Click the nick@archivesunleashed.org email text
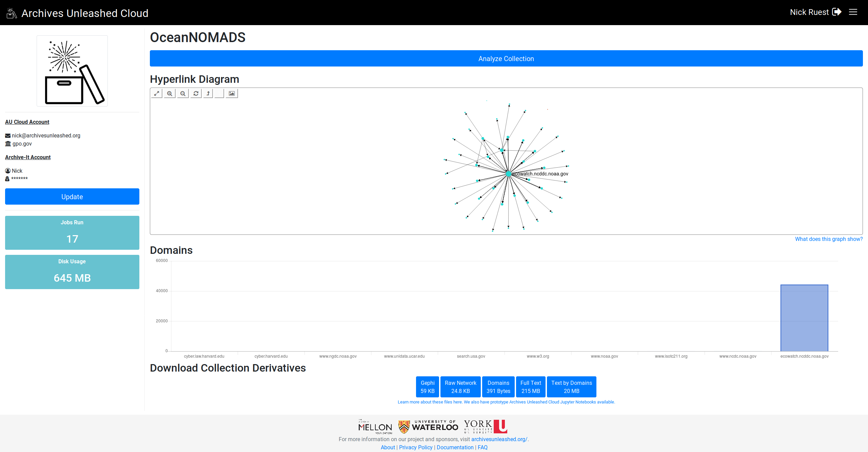This screenshot has height=452, width=868. tap(46, 135)
